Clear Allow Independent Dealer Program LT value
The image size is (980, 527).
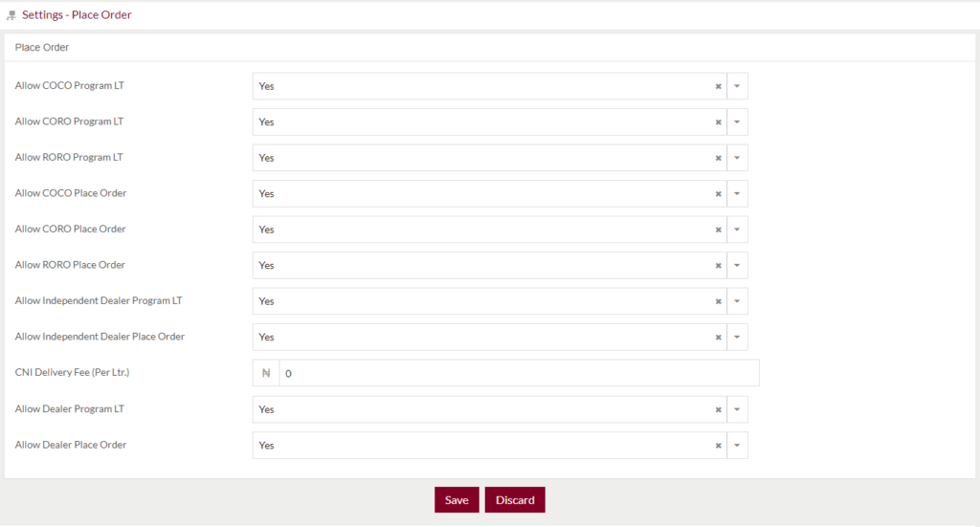coord(718,301)
